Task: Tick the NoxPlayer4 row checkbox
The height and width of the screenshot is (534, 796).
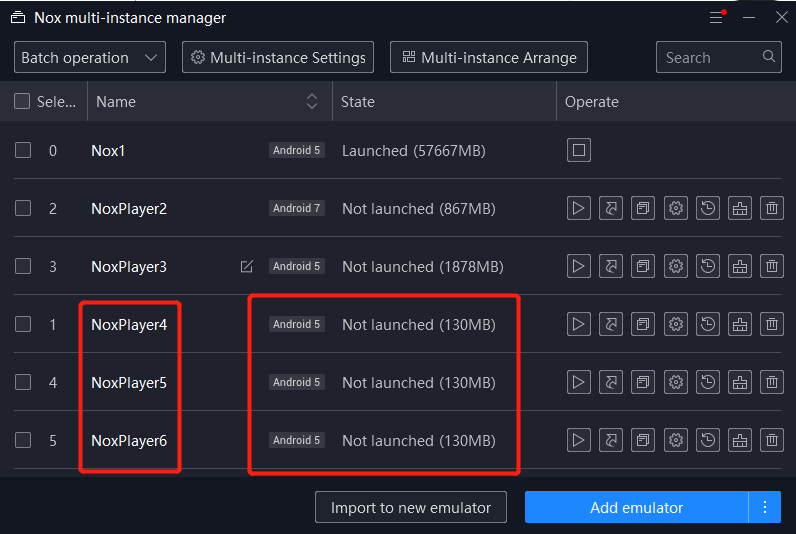Action: (x=23, y=324)
